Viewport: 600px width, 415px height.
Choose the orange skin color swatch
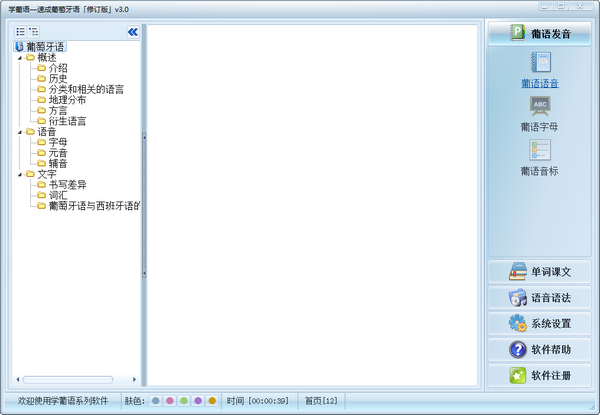pos(212,400)
